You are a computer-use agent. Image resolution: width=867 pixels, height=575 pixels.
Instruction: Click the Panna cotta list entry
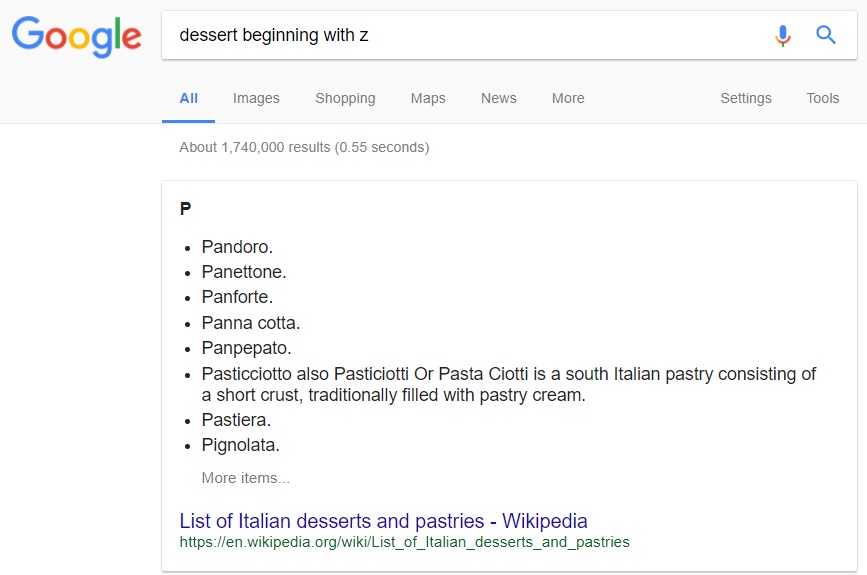tap(250, 323)
